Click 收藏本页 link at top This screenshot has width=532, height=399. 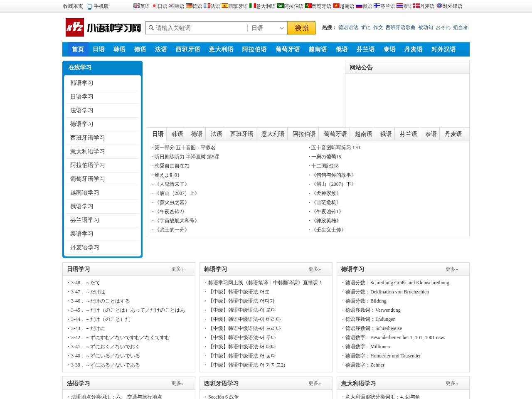(73, 6)
